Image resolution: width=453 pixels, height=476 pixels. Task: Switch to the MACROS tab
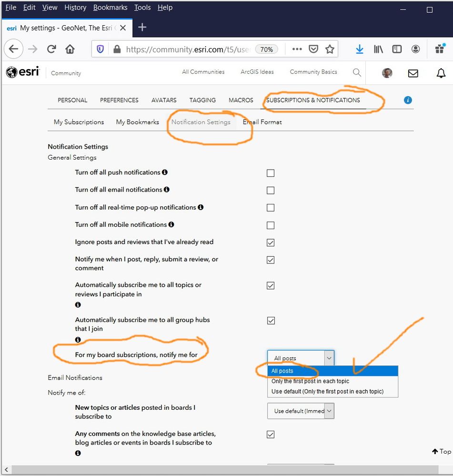(241, 100)
